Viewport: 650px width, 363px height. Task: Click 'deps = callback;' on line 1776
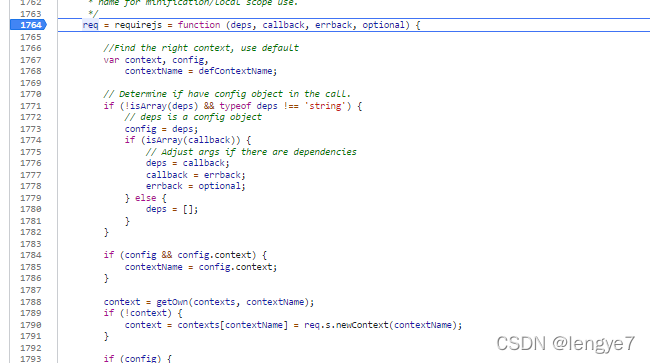[x=187, y=163]
